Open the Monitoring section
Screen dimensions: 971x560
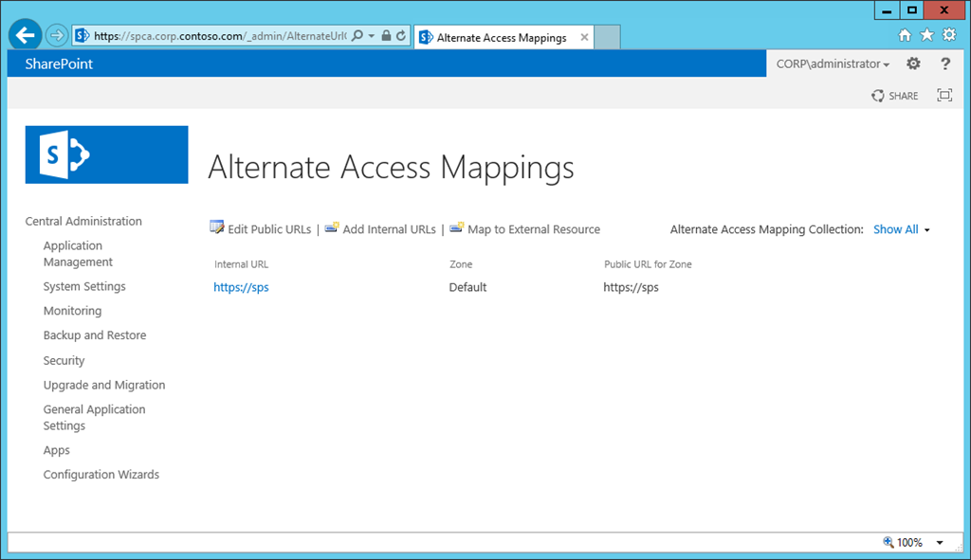pos(72,311)
